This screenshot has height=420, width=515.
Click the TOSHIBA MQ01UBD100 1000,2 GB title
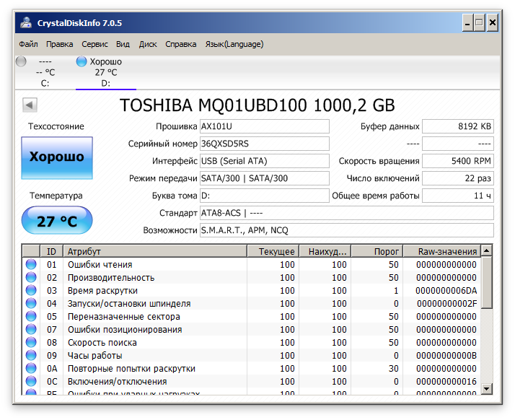tap(257, 105)
